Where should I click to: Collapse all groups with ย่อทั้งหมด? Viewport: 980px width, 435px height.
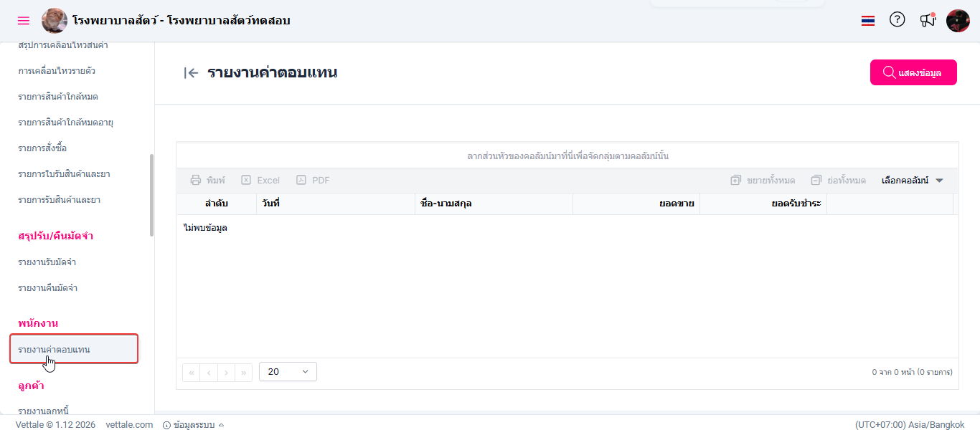[838, 181]
